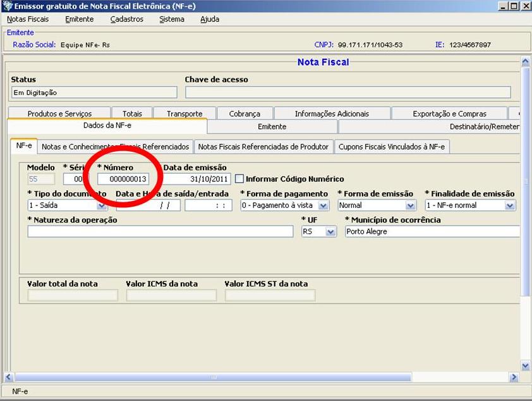Image resolution: width=532 pixels, height=402 pixels.
Task: Expand the Finalidade de emissão dropdown
Action: click(510, 205)
